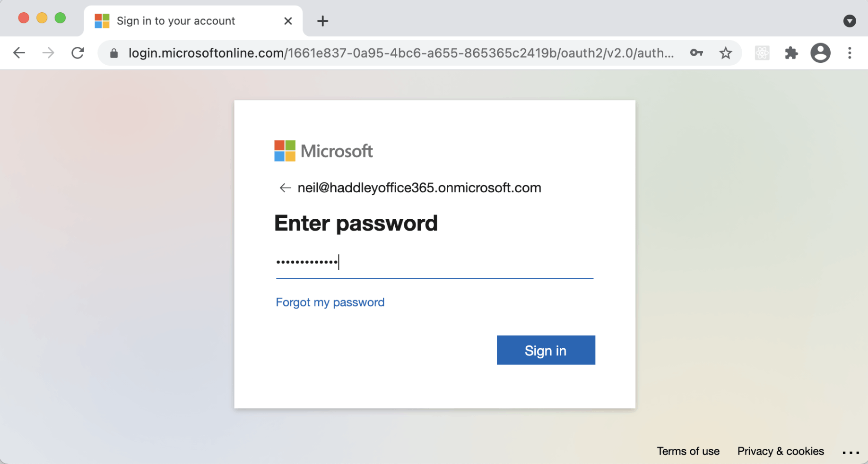
Task: Focus the password input field
Action: pyautogui.click(x=434, y=262)
